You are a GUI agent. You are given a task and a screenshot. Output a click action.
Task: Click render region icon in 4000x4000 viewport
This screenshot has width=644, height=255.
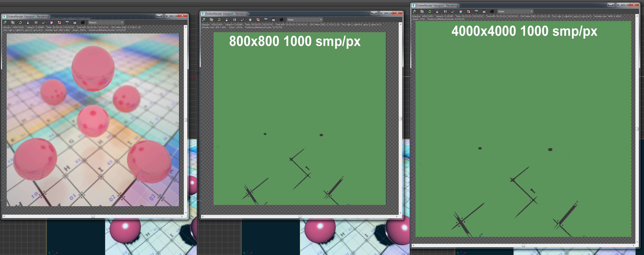[x=476, y=11]
